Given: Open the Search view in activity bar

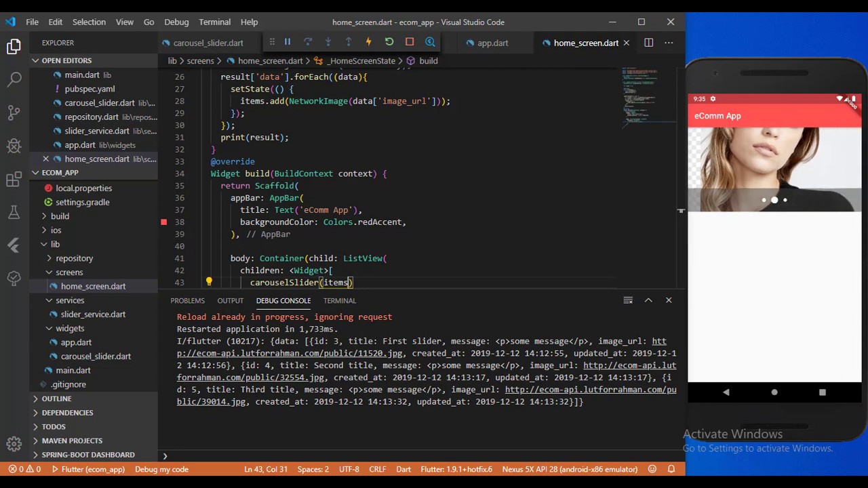Looking at the screenshot, I should pos(14,79).
